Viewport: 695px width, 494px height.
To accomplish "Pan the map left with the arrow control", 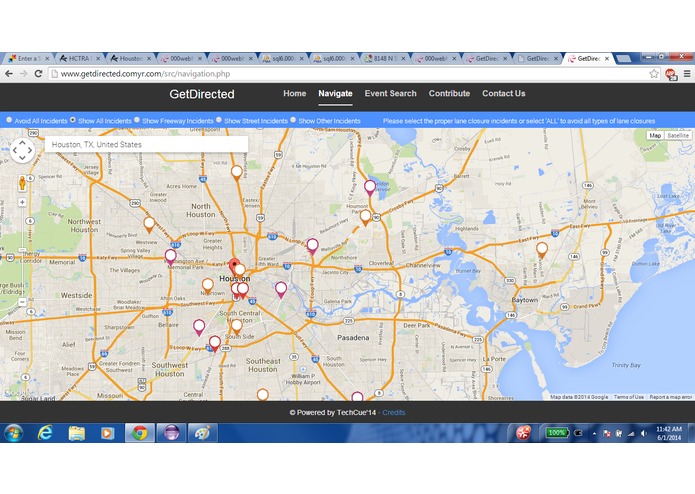I will tap(15, 150).
